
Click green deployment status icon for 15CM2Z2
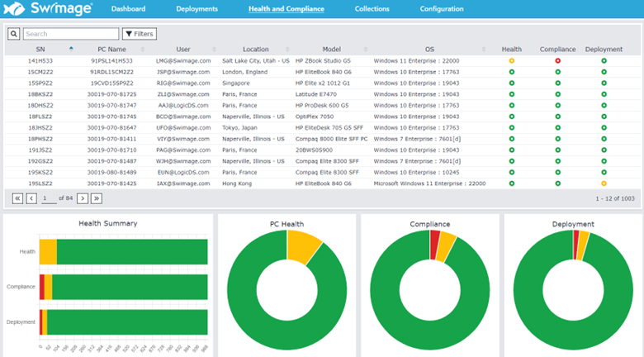[x=604, y=72]
